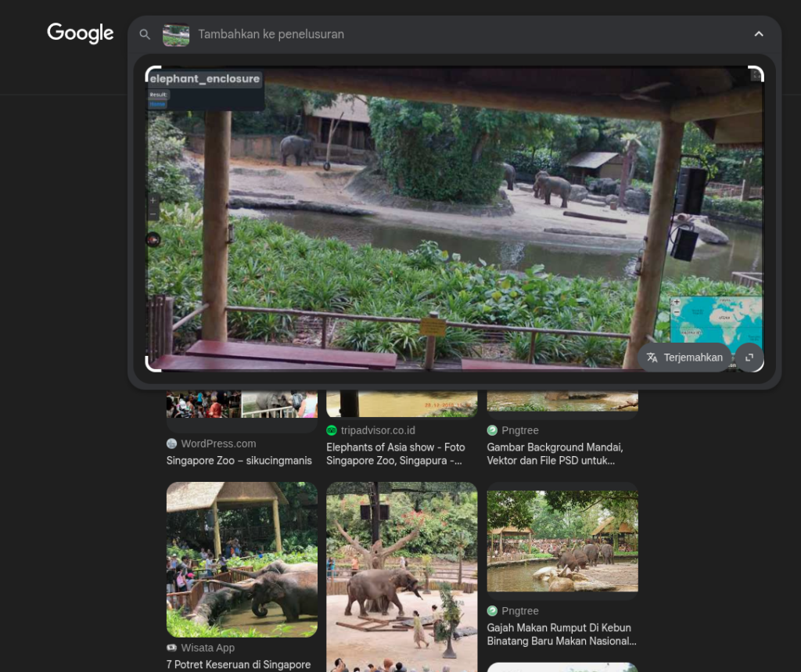
Task: Expand the image with the fullscreen icon
Action: coord(749,358)
